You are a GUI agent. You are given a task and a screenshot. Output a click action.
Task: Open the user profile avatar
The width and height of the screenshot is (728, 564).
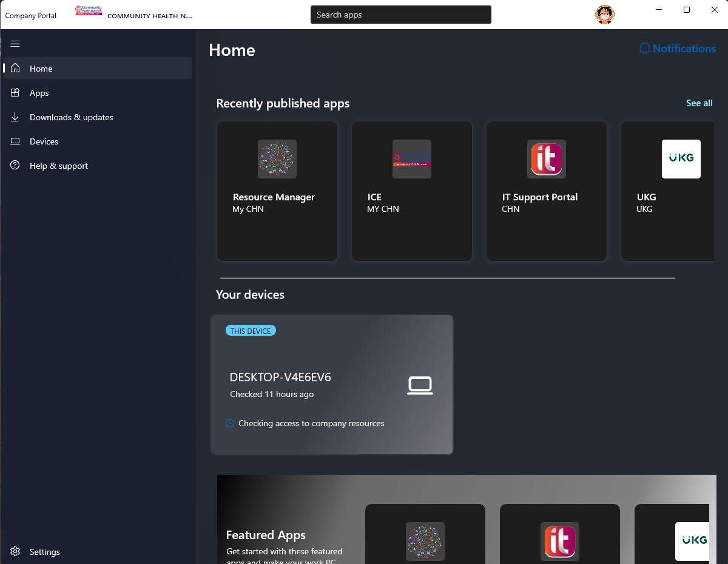pos(605,15)
